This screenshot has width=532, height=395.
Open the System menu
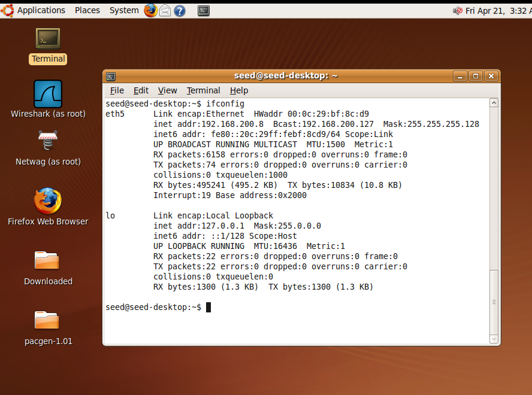(x=124, y=11)
